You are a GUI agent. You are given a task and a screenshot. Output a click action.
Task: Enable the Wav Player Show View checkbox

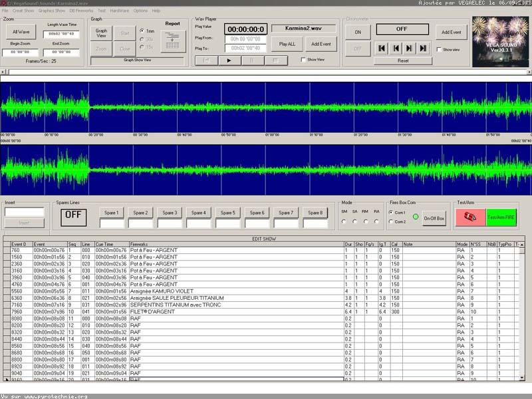303,60
